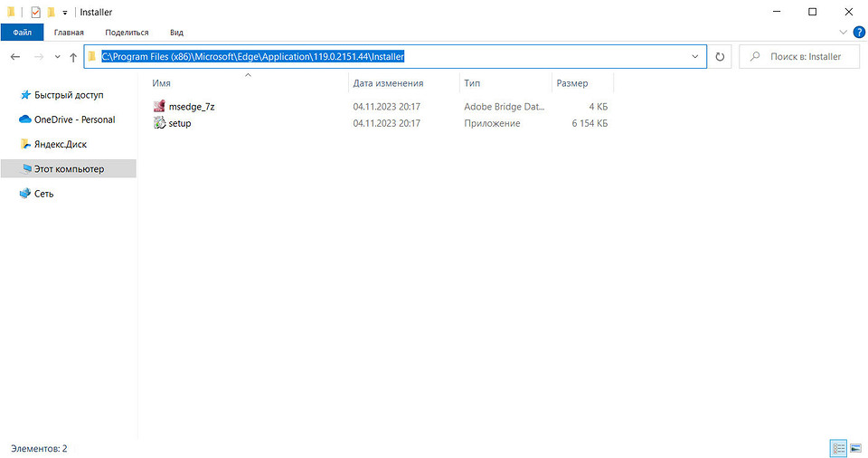Click the folder icon in title bar
Image resolution: width=868 pixels, height=458 pixels.
(11, 12)
